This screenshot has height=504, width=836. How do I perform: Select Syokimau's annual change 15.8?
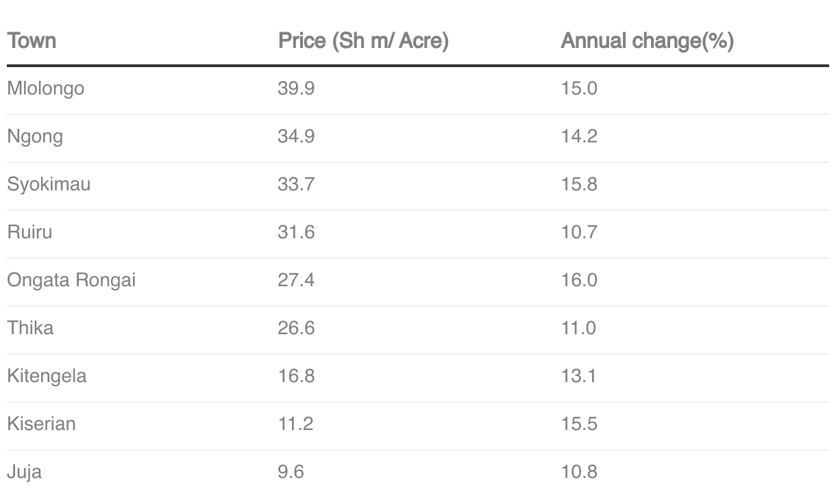(579, 184)
